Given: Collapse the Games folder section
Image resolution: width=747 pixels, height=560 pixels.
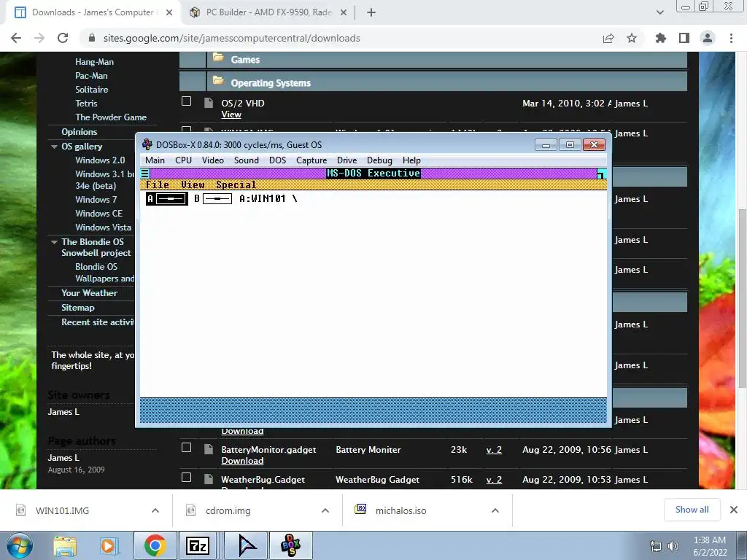Looking at the screenshot, I should [x=218, y=58].
